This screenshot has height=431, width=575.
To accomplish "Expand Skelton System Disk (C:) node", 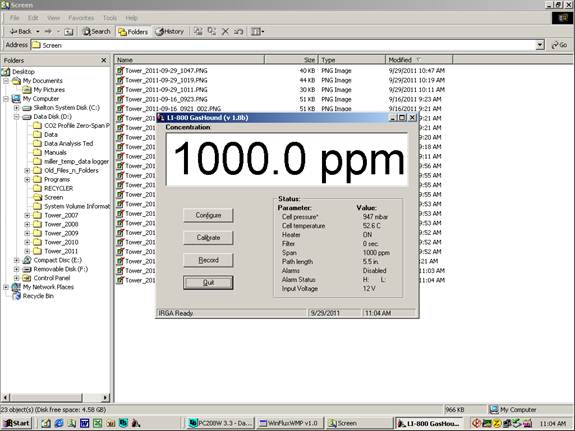I will 17,108.
